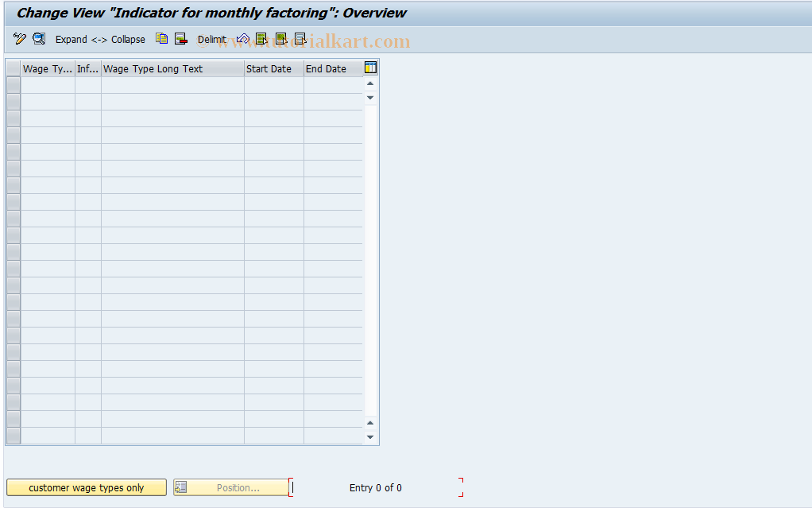Click the first row Wage Type cell

(x=48, y=86)
